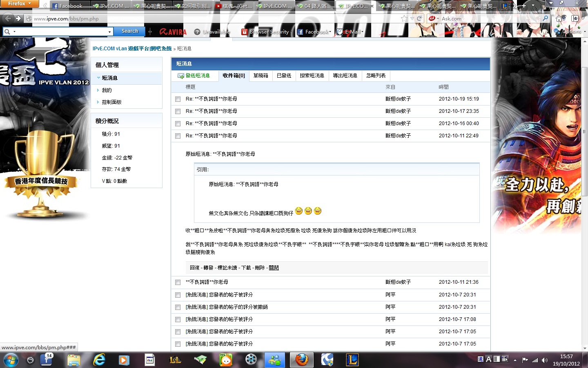The width and height of the screenshot is (588, 368).
Task: Click the Avira search input field
Action: click(x=61, y=31)
